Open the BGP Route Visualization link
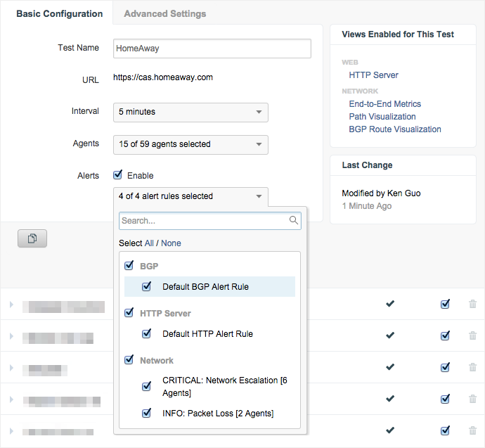The height and width of the screenshot is (448, 485). (x=395, y=129)
